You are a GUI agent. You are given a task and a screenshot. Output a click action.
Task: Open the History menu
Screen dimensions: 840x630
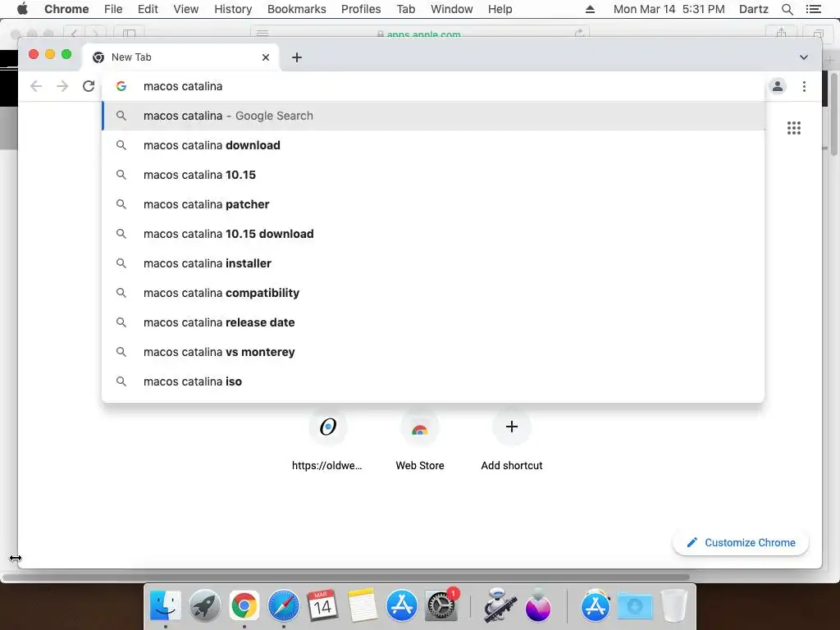(x=233, y=9)
